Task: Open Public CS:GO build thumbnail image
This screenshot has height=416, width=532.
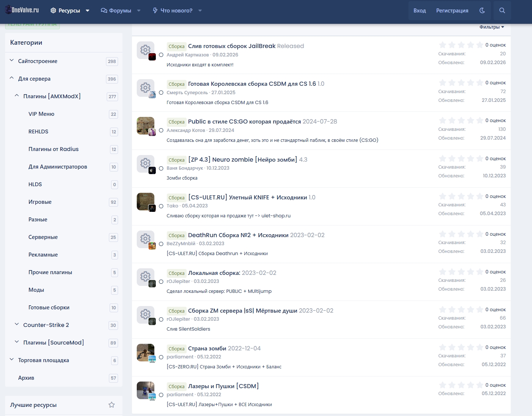Action: (x=145, y=126)
